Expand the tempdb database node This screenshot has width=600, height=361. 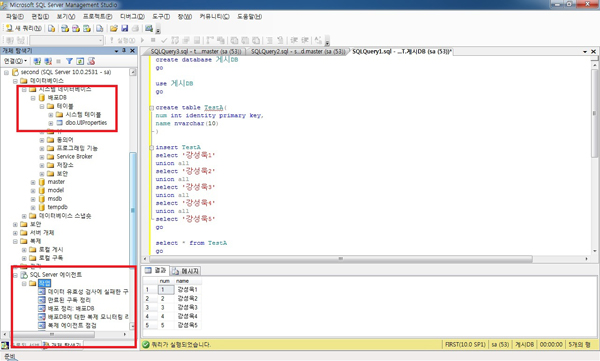(x=33, y=207)
